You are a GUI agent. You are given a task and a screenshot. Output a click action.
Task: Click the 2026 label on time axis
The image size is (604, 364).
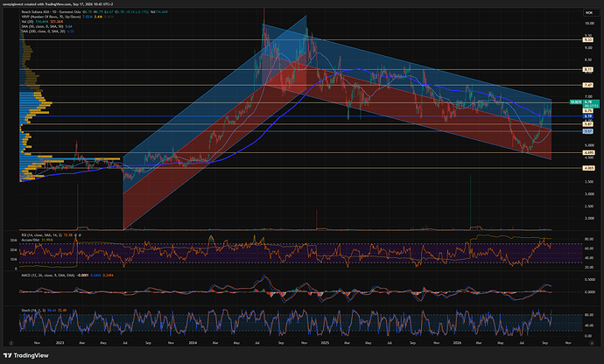pos(457,343)
